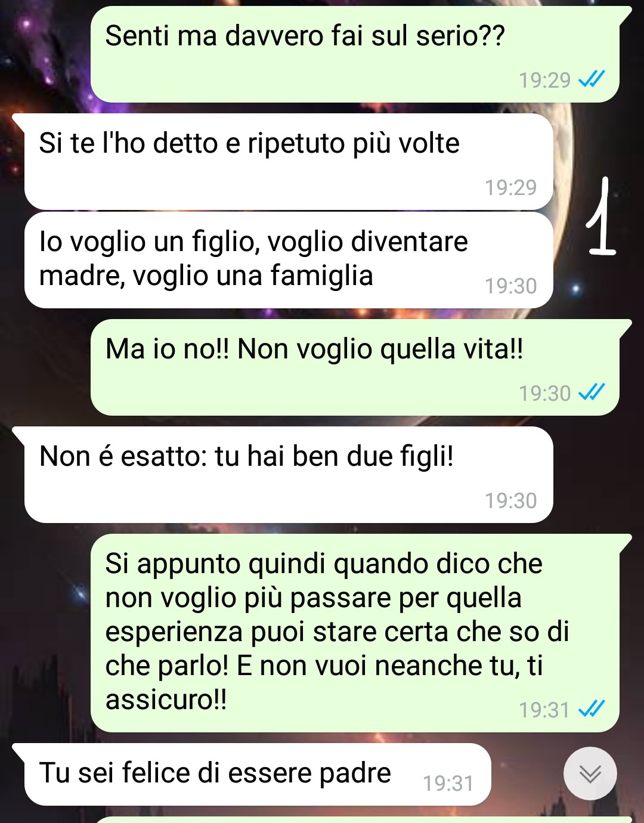Click the 19:31 timestamp beside 'essere padre'
This screenshot has width=644, height=823.
click(x=448, y=782)
